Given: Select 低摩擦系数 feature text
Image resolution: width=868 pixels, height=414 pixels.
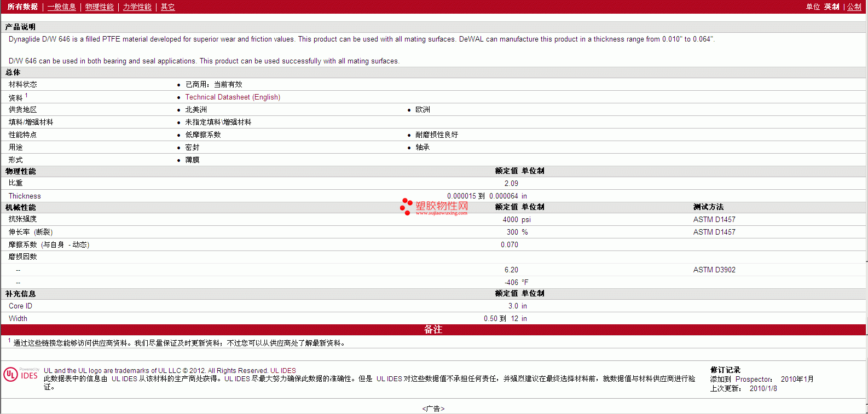Looking at the screenshot, I should [x=203, y=135].
